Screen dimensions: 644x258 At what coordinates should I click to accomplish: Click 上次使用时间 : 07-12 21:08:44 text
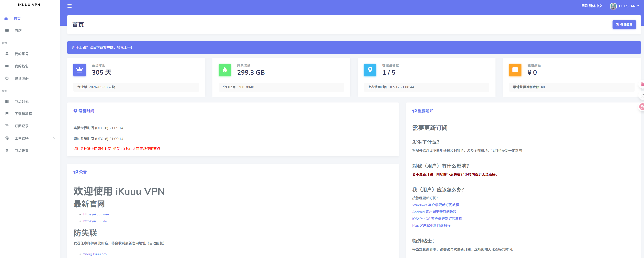point(391,87)
